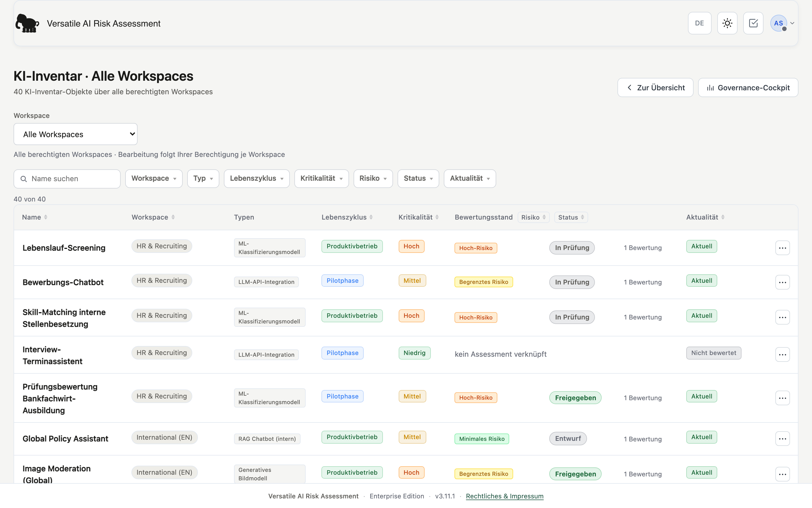
Task: Open the Workspace filter dropdown
Action: [x=154, y=178]
